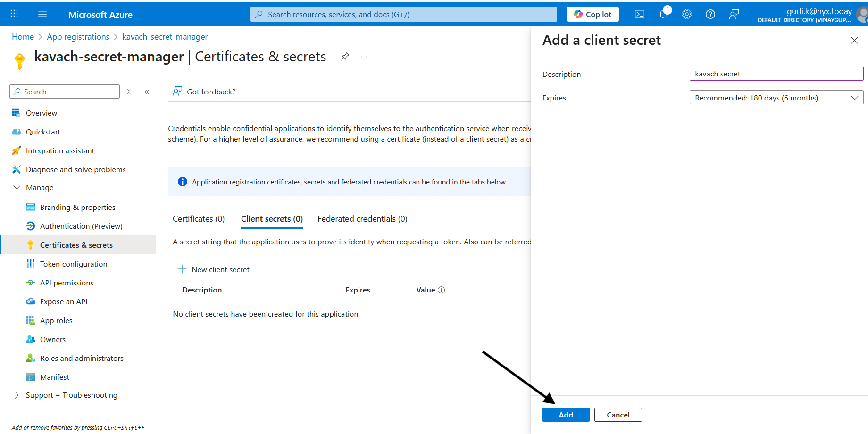Image resolution: width=868 pixels, height=434 pixels.
Task: Switch to Certificates (0) tab
Action: tap(199, 219)
